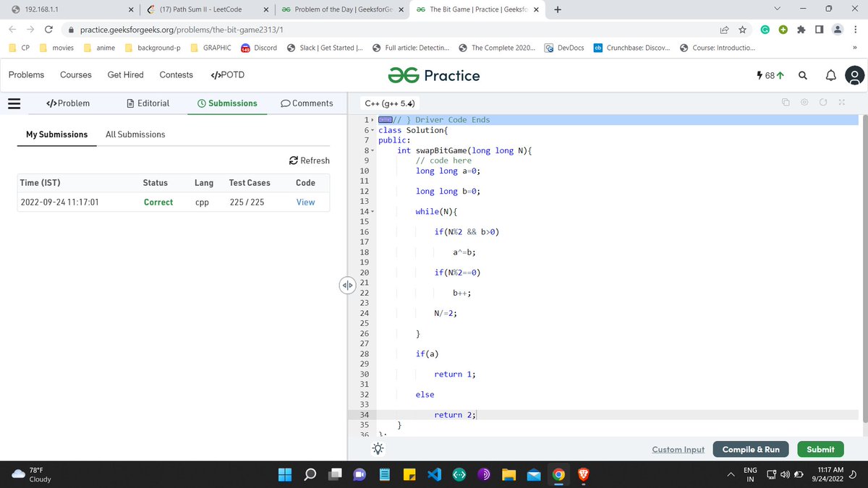Click Custom Input link
Viewport: 868px width, 488px height.
678,450
